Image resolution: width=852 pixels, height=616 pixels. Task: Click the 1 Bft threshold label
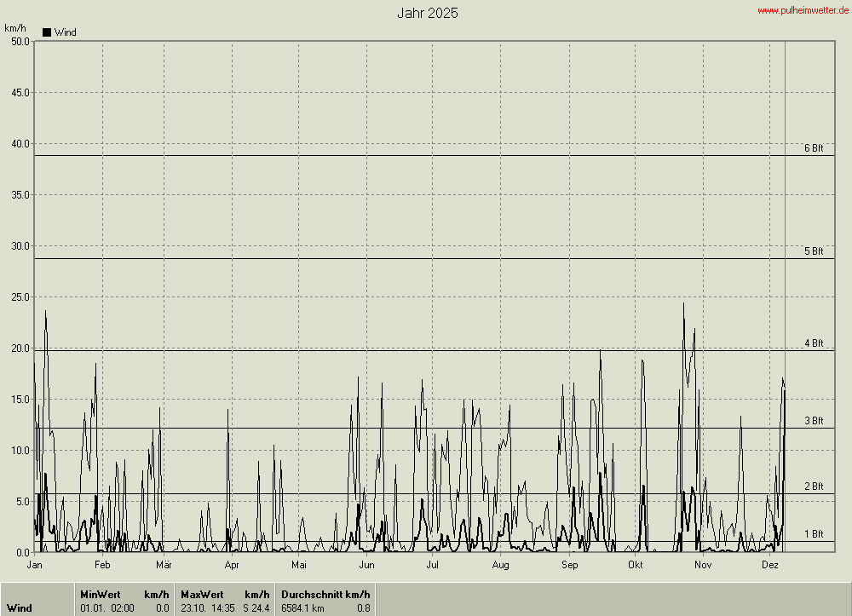[814, 534]
